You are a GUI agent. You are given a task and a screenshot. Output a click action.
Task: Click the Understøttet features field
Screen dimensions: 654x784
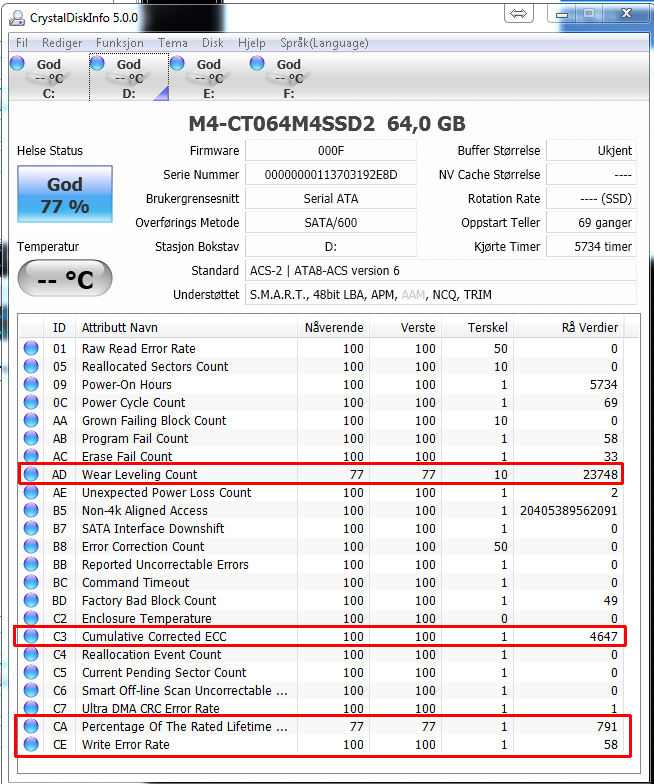pyautogui.click(x=440, y=294)
